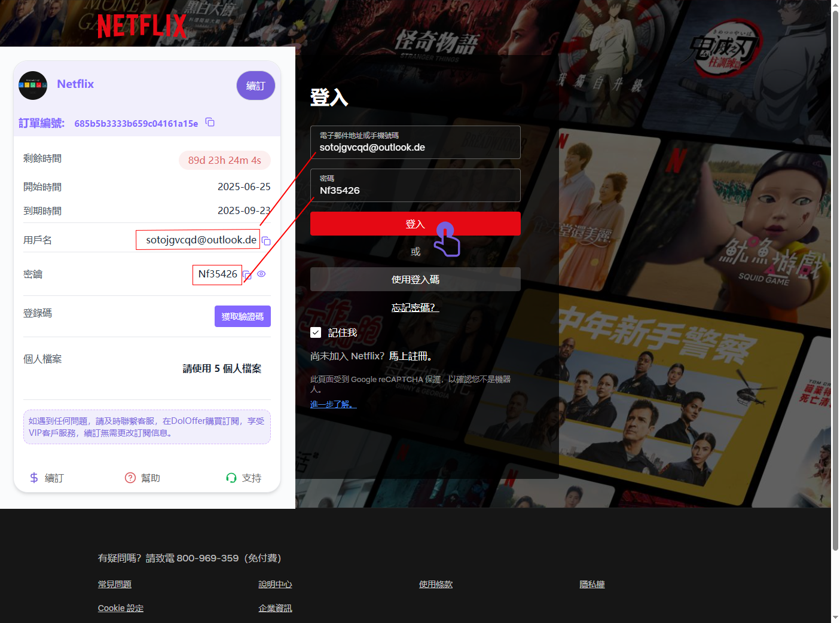Open the 常見問題 footer link
This screenshot has height=623, width=840.
(x=115, y=584)
